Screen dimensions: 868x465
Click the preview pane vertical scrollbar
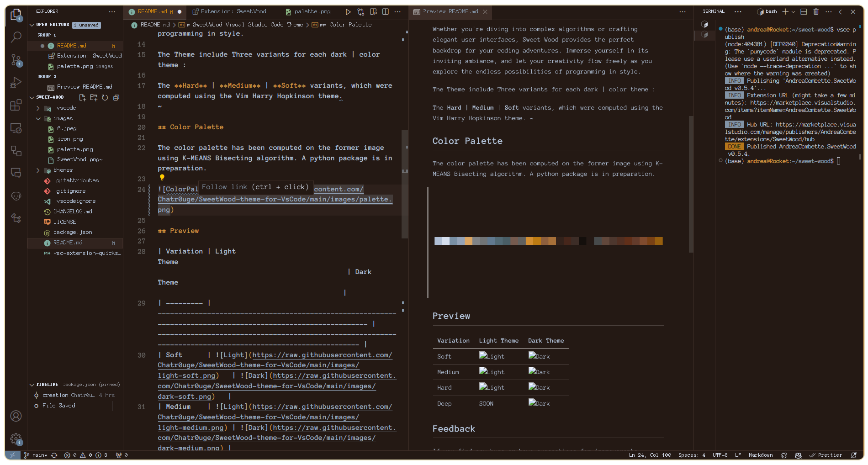tap(691, 184)
